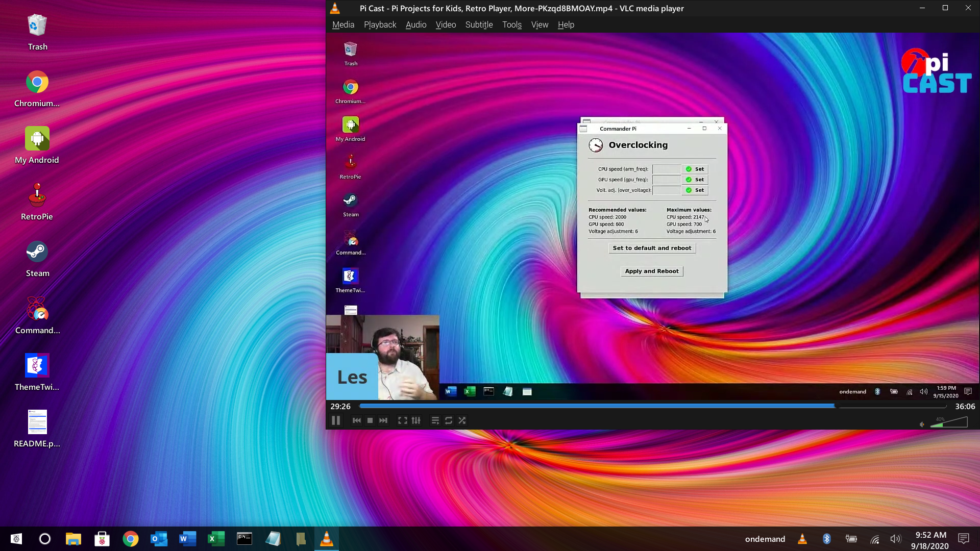This screenshot has height=551, width=980.
Task: Click the remaining time label 36:06
Action: coord(965,406)
